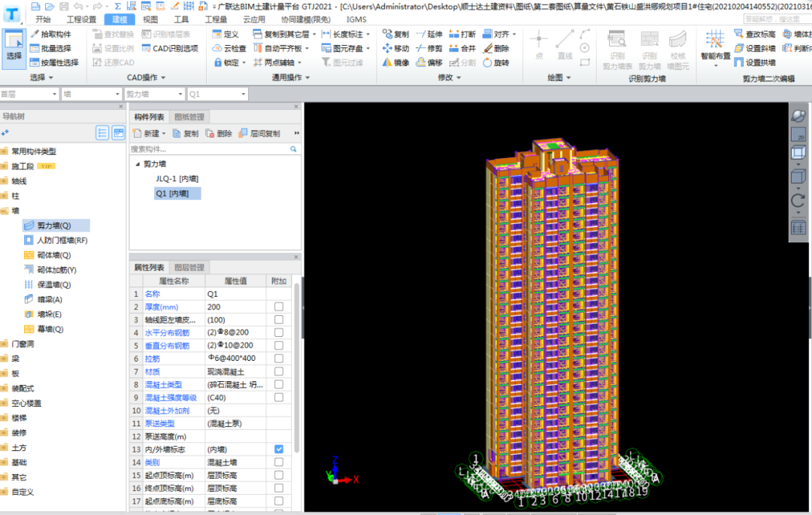Click the 偏移 offset tool
This screenshot has width=812, height=515.
[x=429, y=62]
